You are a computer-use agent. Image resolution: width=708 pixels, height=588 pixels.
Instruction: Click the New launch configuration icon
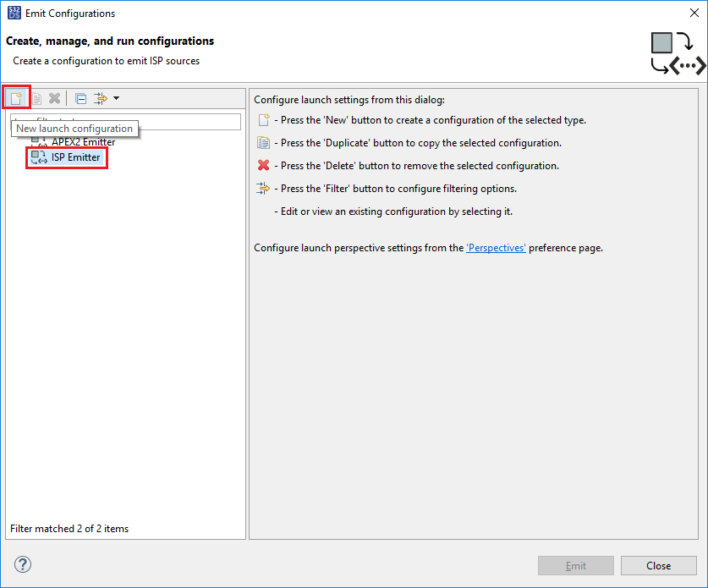15,98
